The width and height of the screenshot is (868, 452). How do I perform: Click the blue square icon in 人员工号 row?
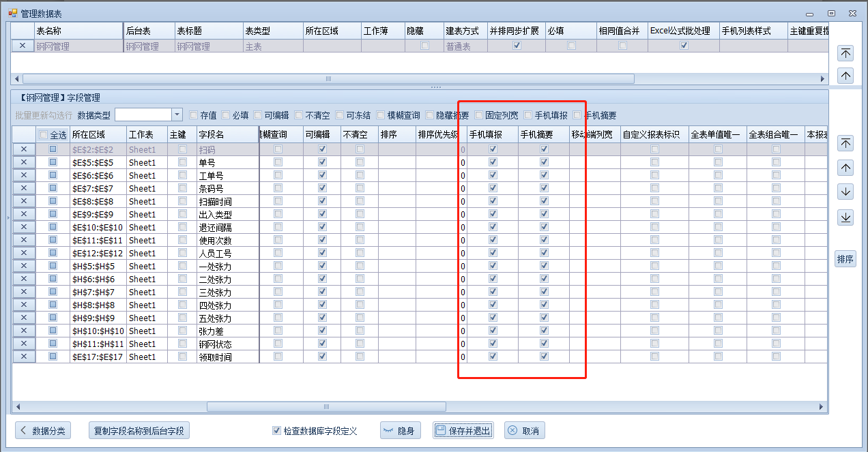click(53, 253)
